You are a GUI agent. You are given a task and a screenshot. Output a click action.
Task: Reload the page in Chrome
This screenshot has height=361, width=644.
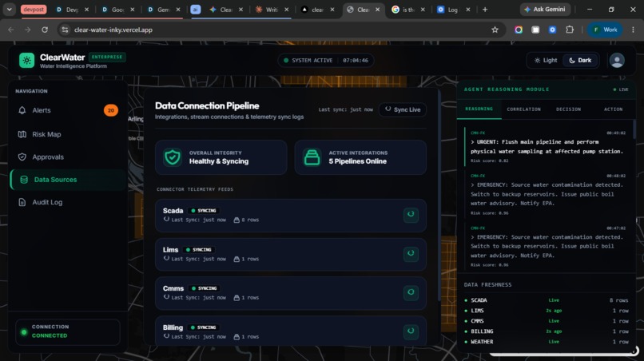[45, 30]
